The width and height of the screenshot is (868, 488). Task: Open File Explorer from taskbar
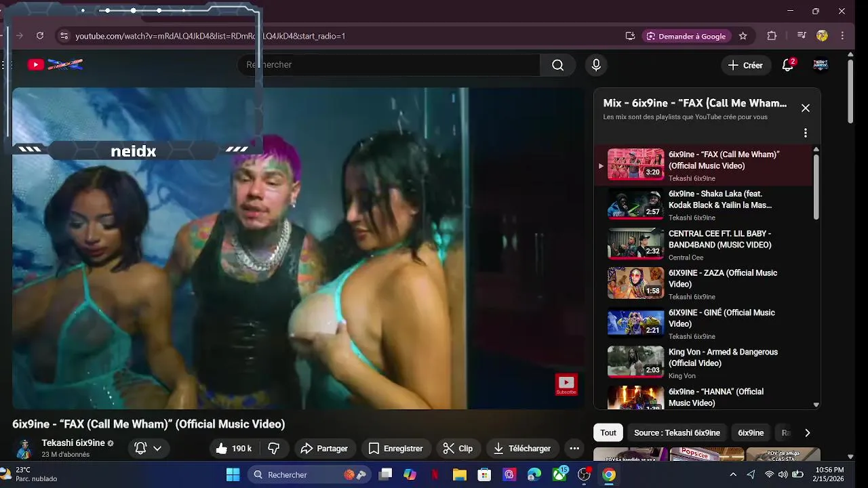click(459, 474)
